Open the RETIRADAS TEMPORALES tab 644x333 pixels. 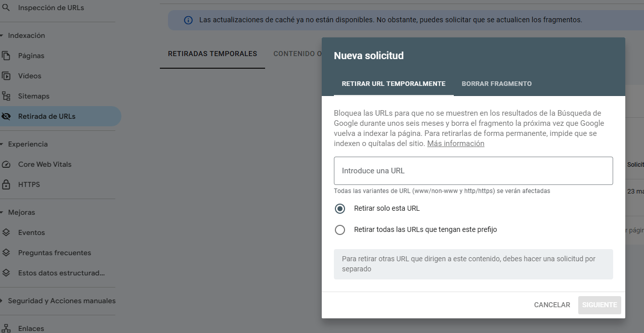[x=212, y=53]
